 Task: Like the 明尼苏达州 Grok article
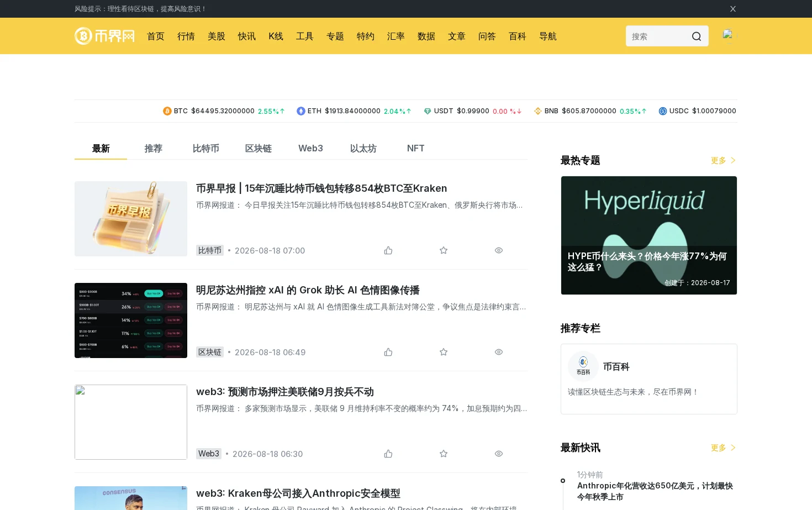coord(388,352)
